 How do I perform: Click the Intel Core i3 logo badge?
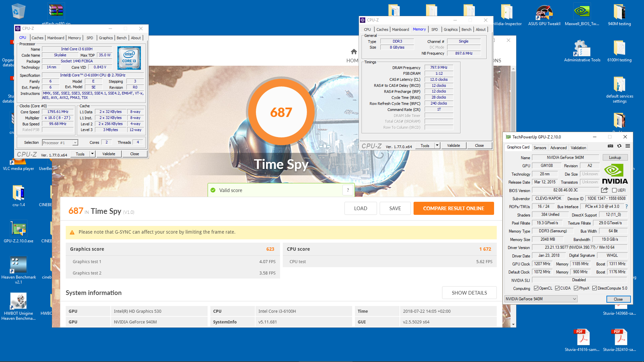(x=129, y=58)
